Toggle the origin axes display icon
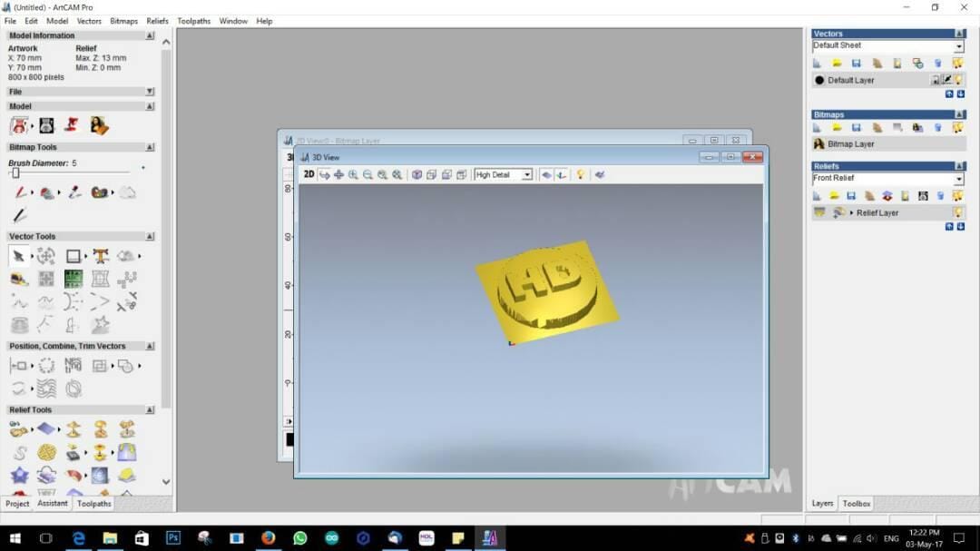 (562, 175)
